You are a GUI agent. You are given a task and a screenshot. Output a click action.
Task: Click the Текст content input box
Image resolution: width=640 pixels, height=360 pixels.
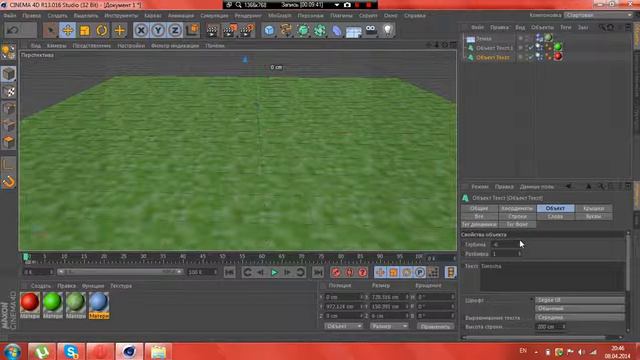[552, 277]
